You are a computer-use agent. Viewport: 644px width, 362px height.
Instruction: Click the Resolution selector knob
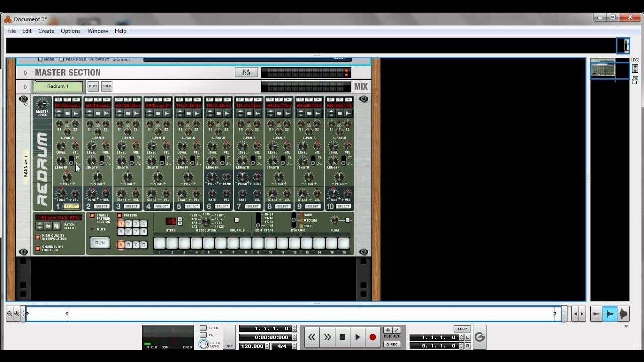point(206,221)
